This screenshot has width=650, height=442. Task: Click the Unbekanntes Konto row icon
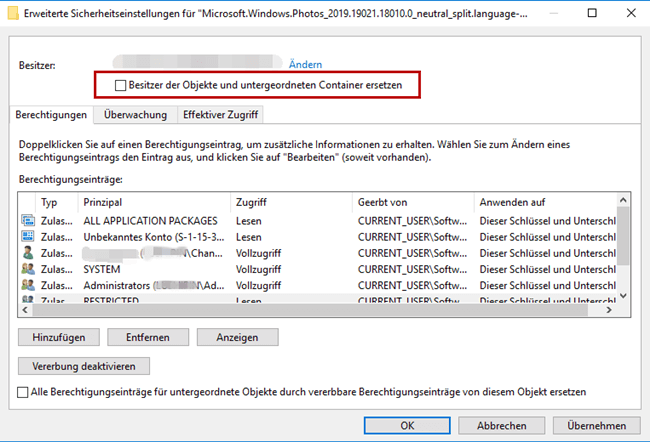pyautogui.click(x=28, y=237)
